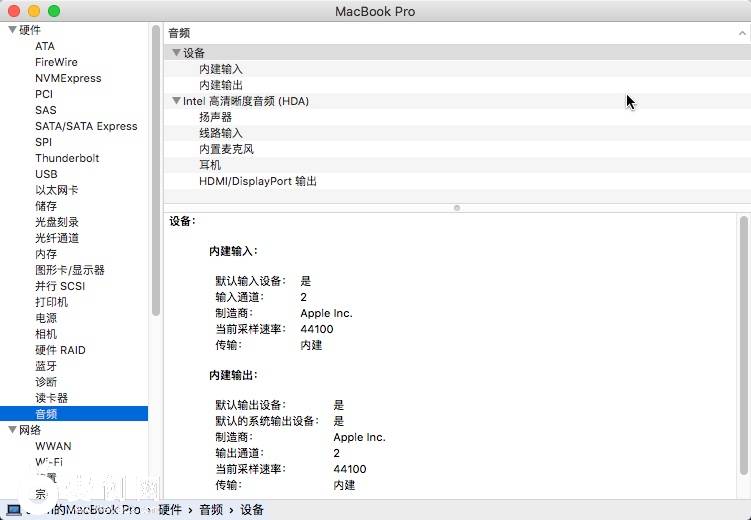
Task: Collapse the Intel 高清晰度音频 (HDA) group
Action: pyautogui.click(x=176, y=101)
